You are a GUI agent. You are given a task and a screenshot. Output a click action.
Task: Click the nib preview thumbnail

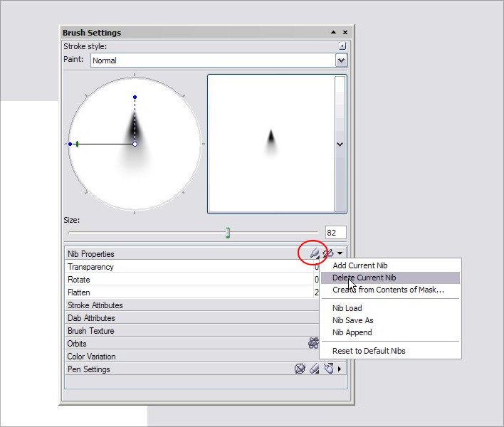(271, 144)
